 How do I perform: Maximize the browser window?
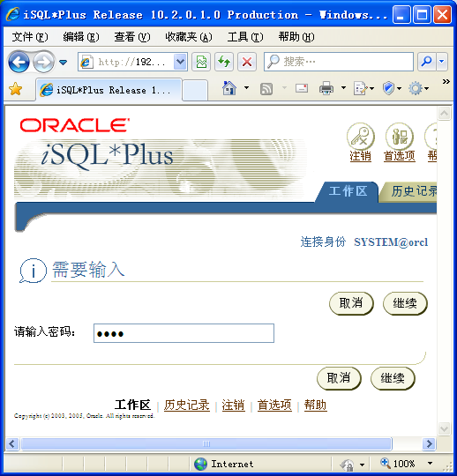tap(422, 15)
